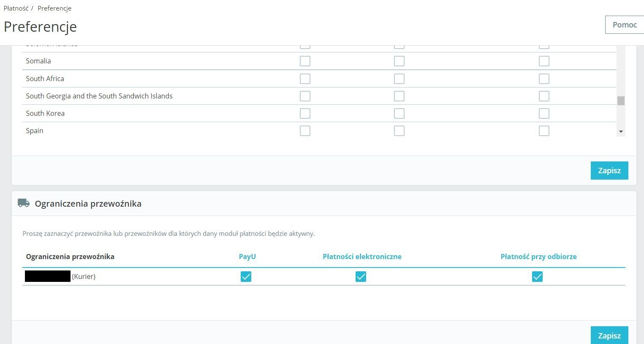Select the last checkbox for South Korea
Screen dimensions: 644x344
pyautogui.click(x=544, y=114)
